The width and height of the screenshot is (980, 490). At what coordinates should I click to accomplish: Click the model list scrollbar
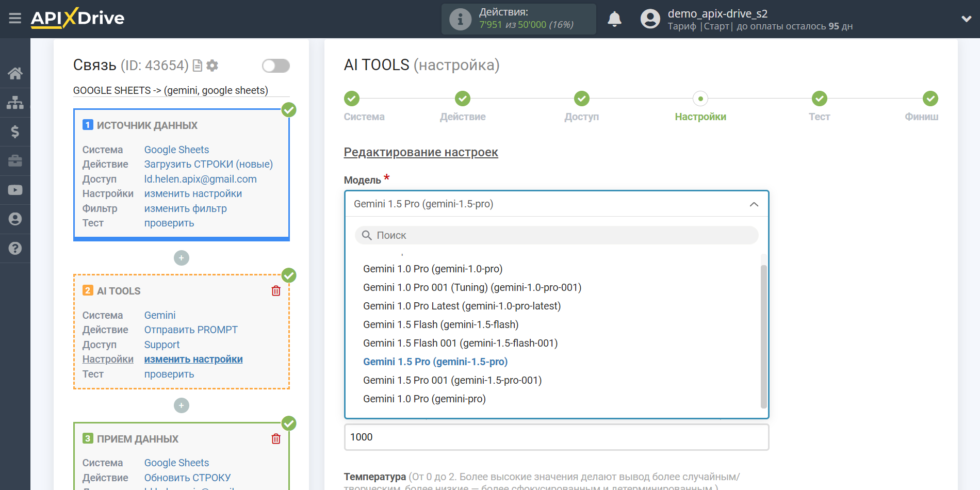point(764,336)
